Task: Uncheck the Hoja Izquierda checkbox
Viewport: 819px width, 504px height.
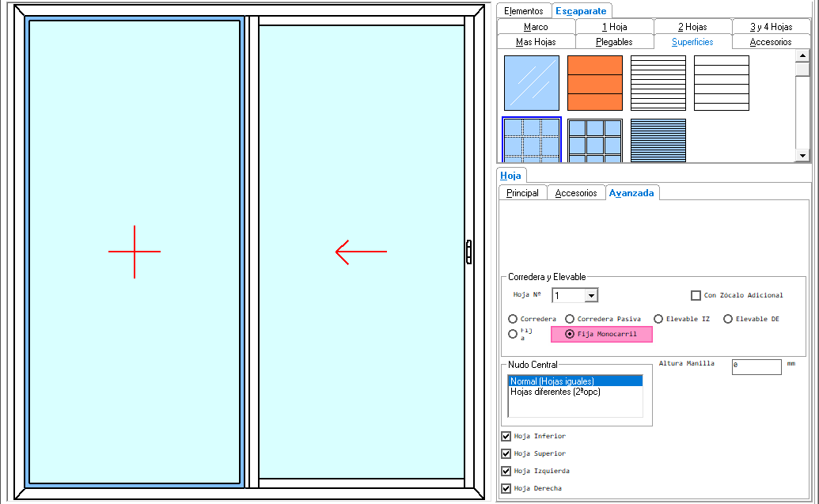Action: [x=506, y=471]
